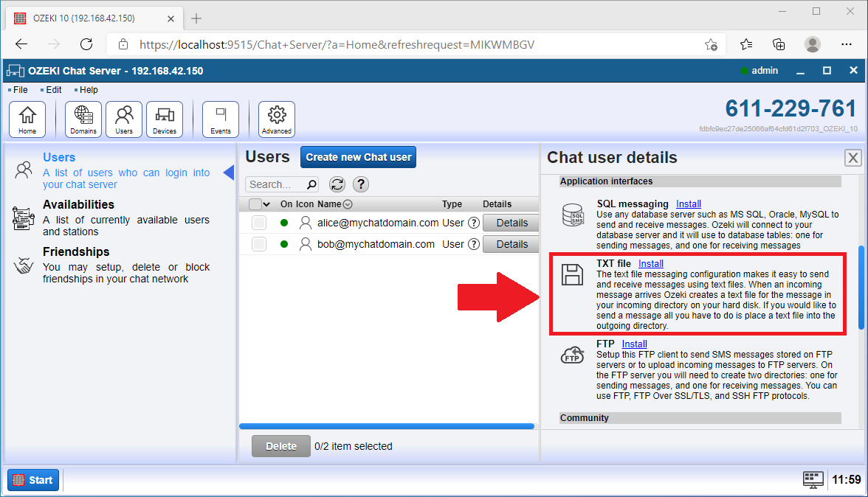Open the File menu
Image resolution: width=868 pixels, height=497 pixels.
click(x=18, y=89)
